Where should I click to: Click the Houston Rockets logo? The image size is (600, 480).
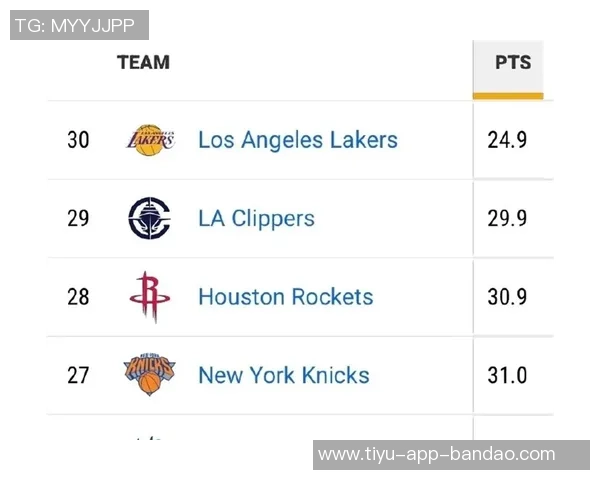pos(149,297)
